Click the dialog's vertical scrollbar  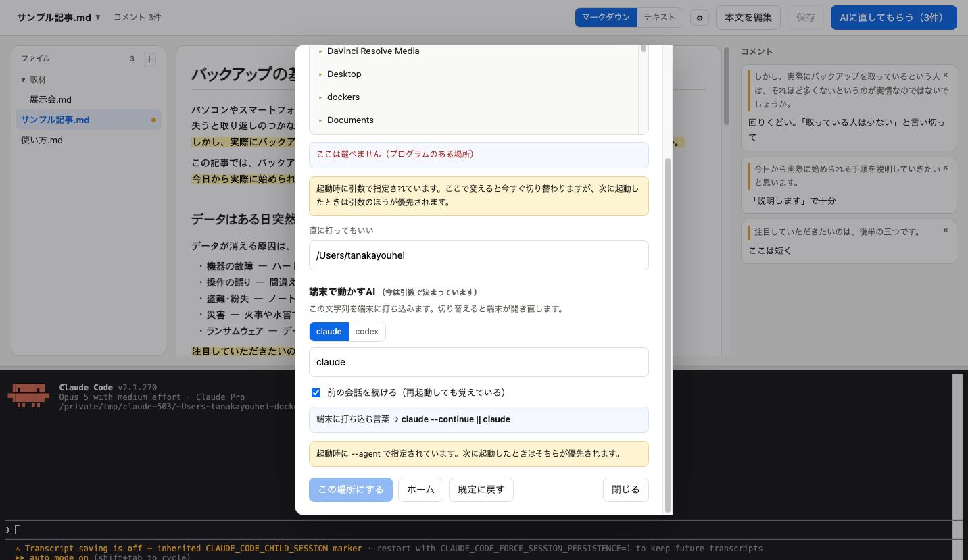tap(668, 335)
